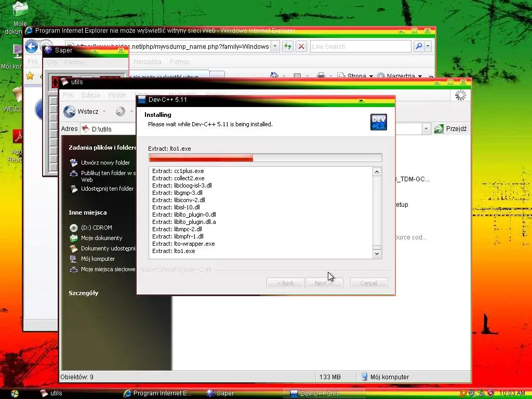Open Plik menu in utils window

tap(68, 95)
